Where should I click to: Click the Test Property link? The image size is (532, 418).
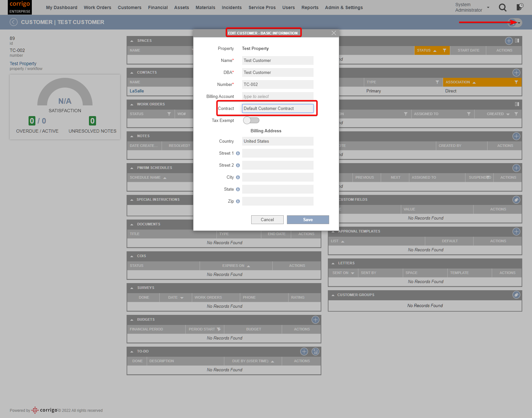(x=23, y=64)
